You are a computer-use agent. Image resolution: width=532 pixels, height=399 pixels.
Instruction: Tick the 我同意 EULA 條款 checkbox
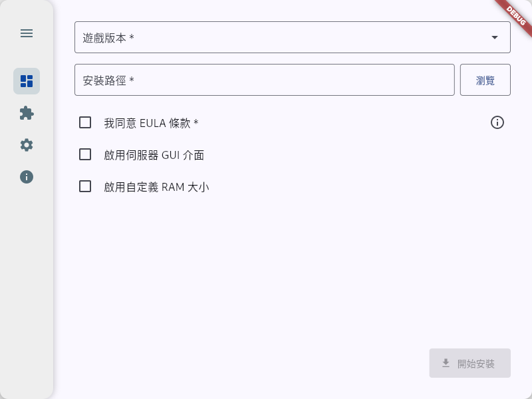(x=85, y=122)
